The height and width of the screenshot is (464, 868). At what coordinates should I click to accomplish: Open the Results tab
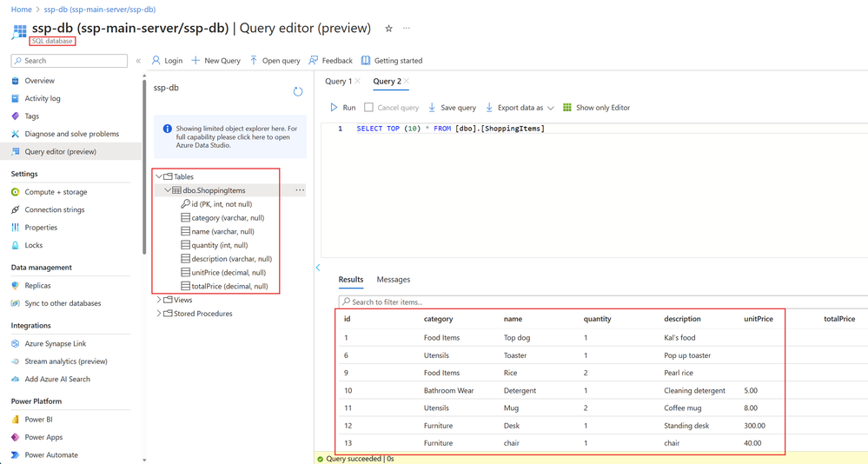tap(351, 280)
